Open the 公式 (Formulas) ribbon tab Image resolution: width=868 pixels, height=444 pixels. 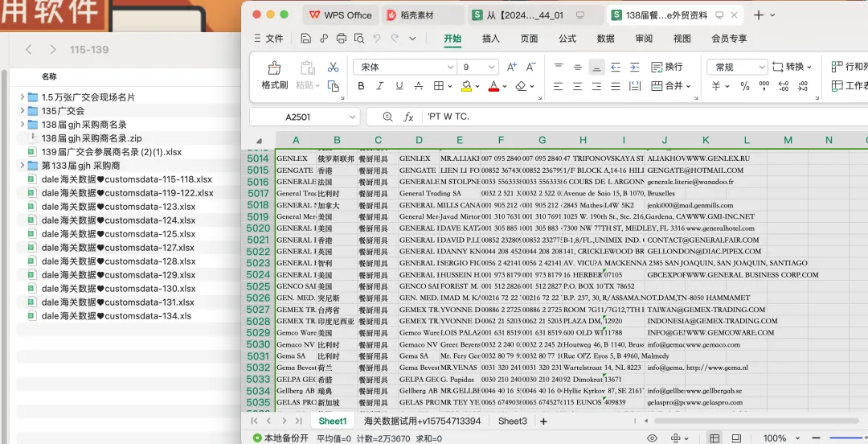click(567, 39)
